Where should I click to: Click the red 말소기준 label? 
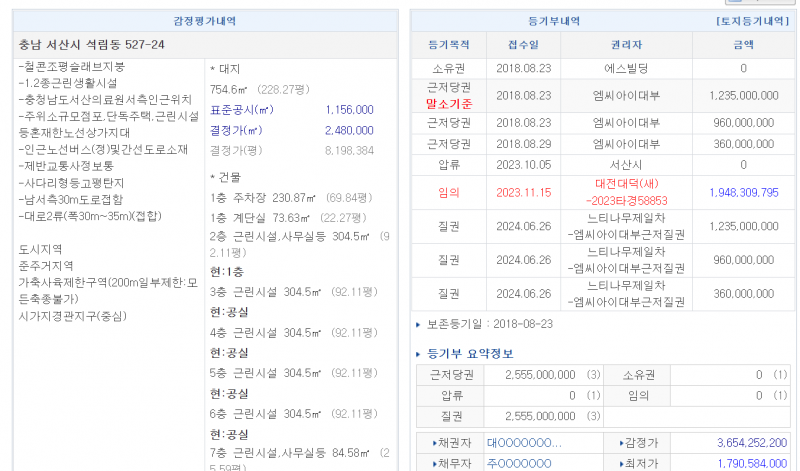[x=448, y=103]
